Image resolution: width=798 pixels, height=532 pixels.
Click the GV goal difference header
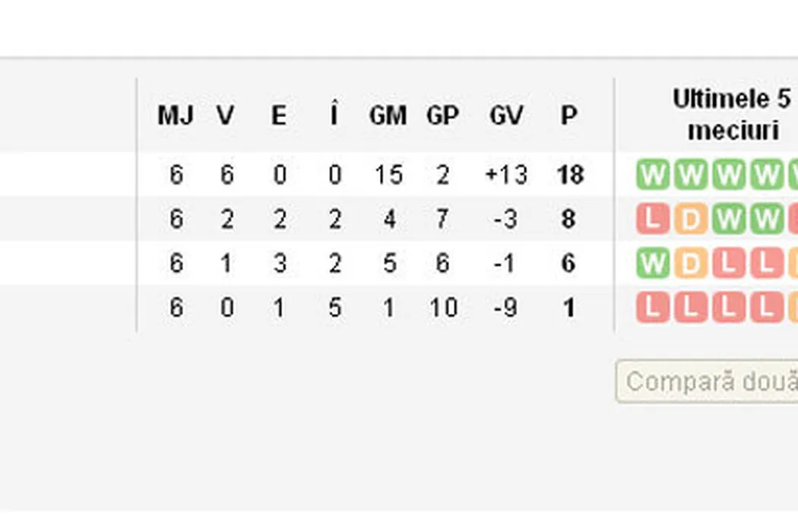click(505, 116)
